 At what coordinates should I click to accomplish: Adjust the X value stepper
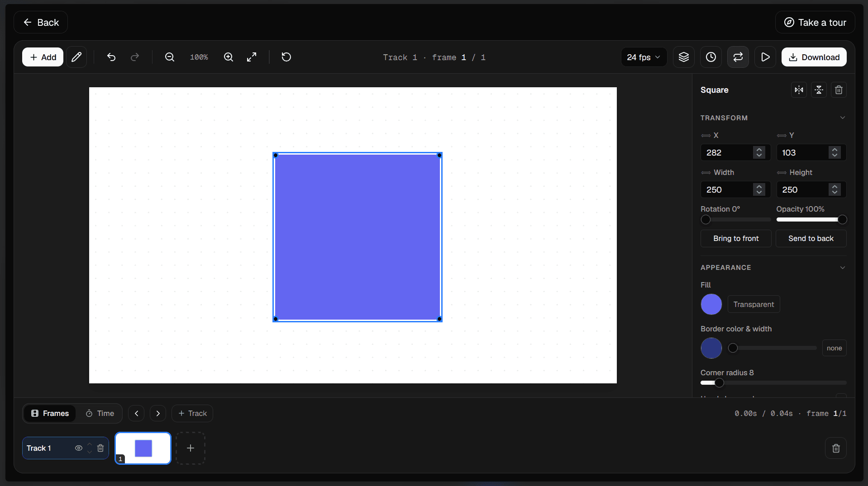(x=759, y=152)
